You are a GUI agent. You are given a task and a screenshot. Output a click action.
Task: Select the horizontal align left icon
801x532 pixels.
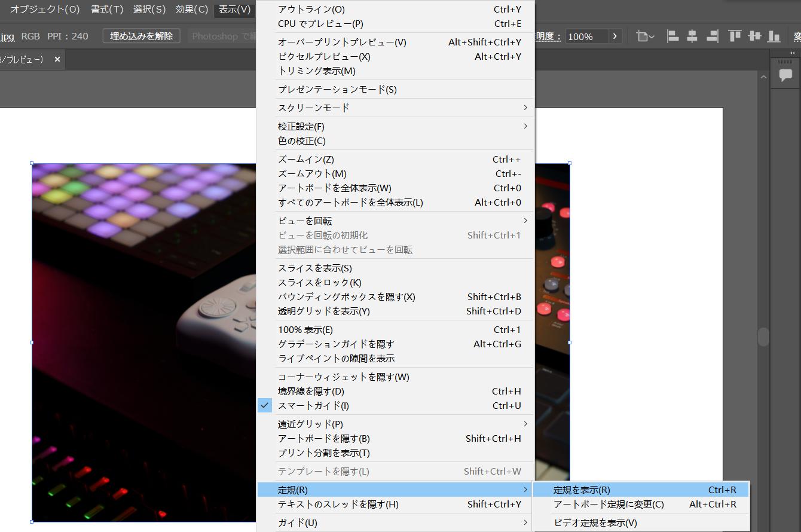click(672, 36)
